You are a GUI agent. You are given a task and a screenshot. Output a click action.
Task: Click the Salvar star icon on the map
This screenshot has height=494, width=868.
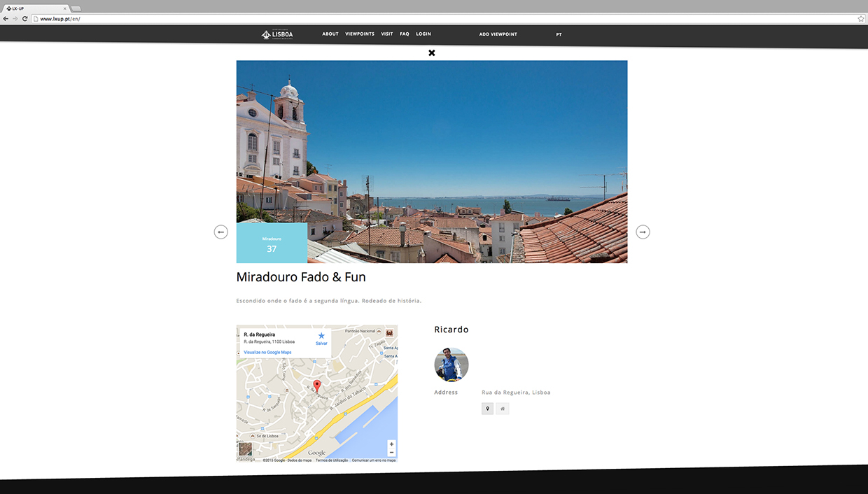click(321, 336)
